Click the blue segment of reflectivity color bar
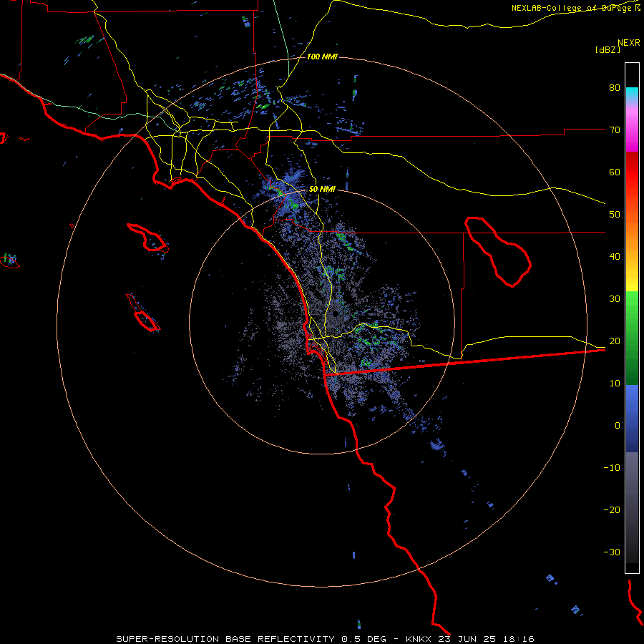Viewport: 644px width, 644px height. tap(632, 418)
